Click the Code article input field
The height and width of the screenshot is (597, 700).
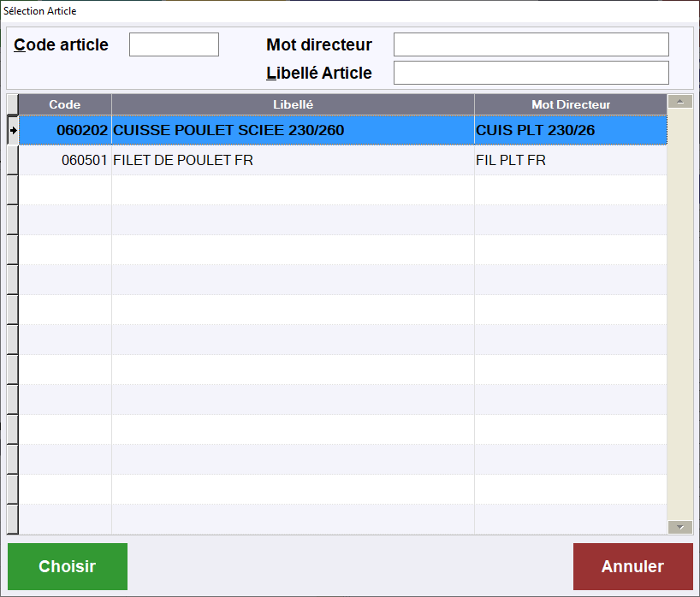174,44
